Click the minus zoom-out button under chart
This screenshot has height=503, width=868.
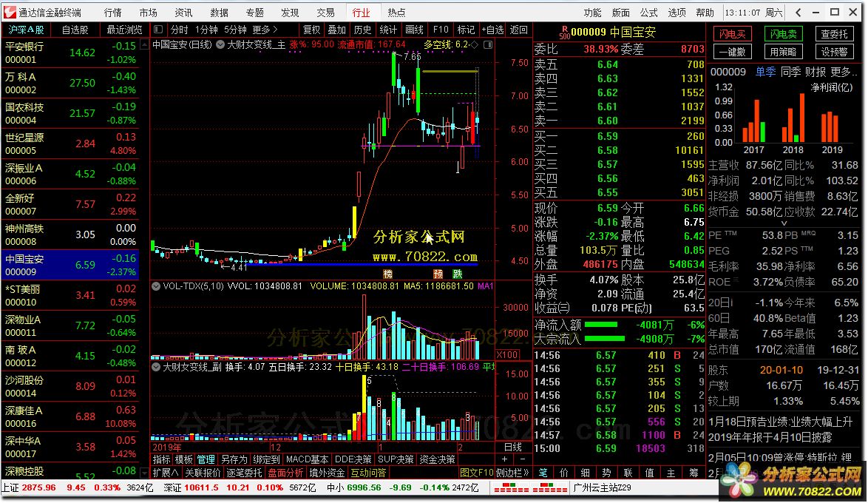pyautogui.click(x=522, y=459)
